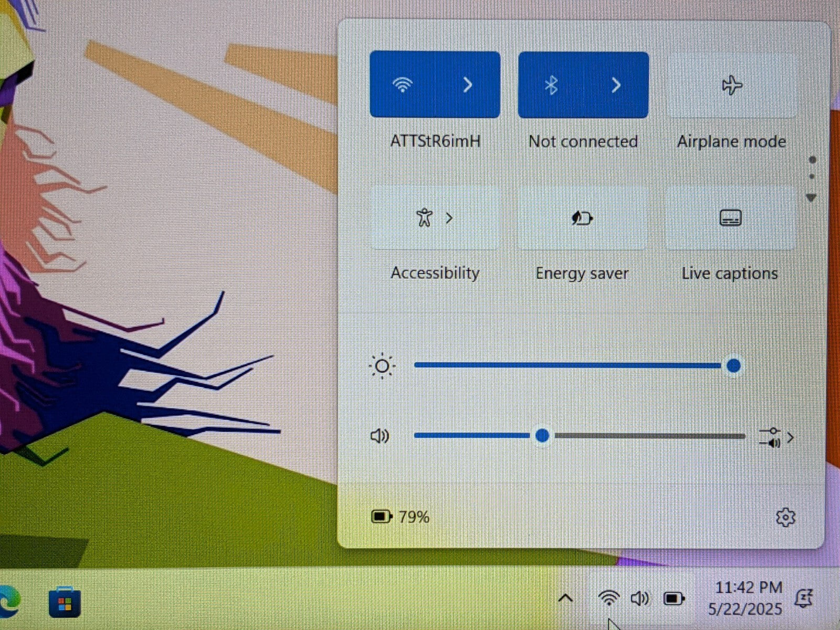
Task: Open Microsoft Store from the taskbar
Action: point(65,603)
